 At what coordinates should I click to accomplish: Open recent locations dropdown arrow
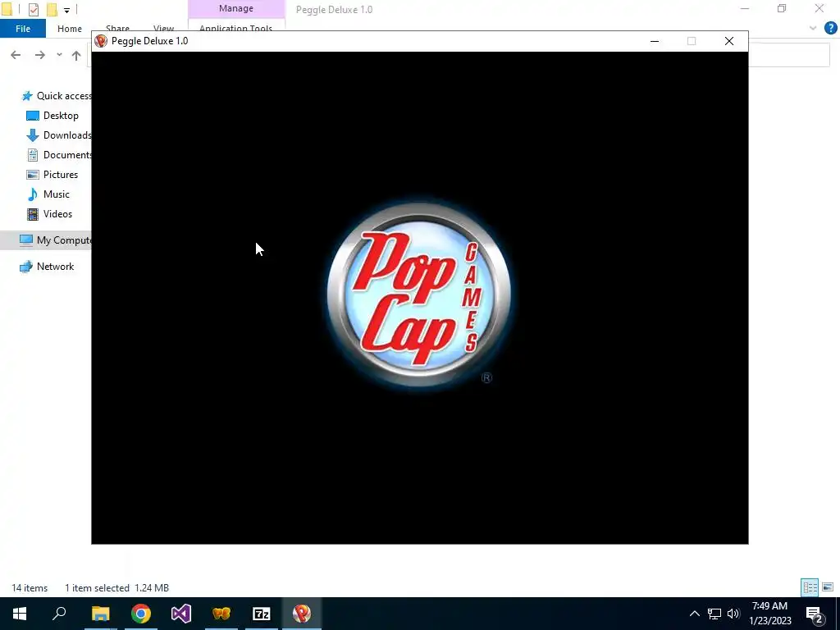[59, 55]
